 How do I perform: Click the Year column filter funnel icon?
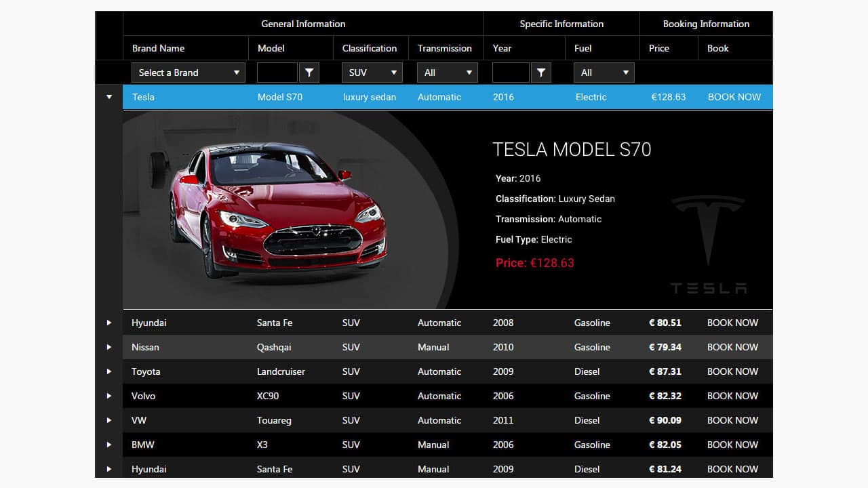[541, 72]
